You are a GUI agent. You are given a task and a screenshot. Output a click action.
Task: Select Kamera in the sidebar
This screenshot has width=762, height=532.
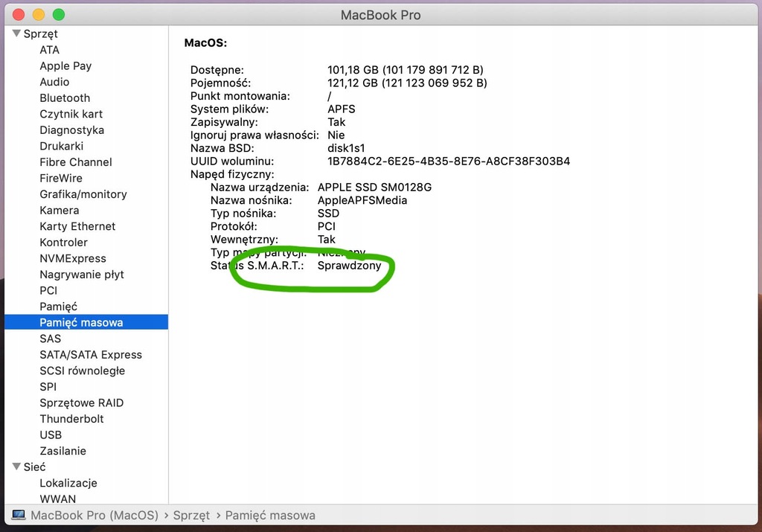pos(60,210)
